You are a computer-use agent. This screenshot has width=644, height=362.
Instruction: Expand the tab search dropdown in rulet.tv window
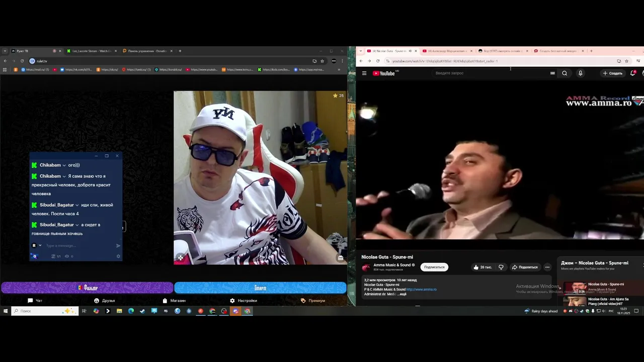click(x=5, y=51)
